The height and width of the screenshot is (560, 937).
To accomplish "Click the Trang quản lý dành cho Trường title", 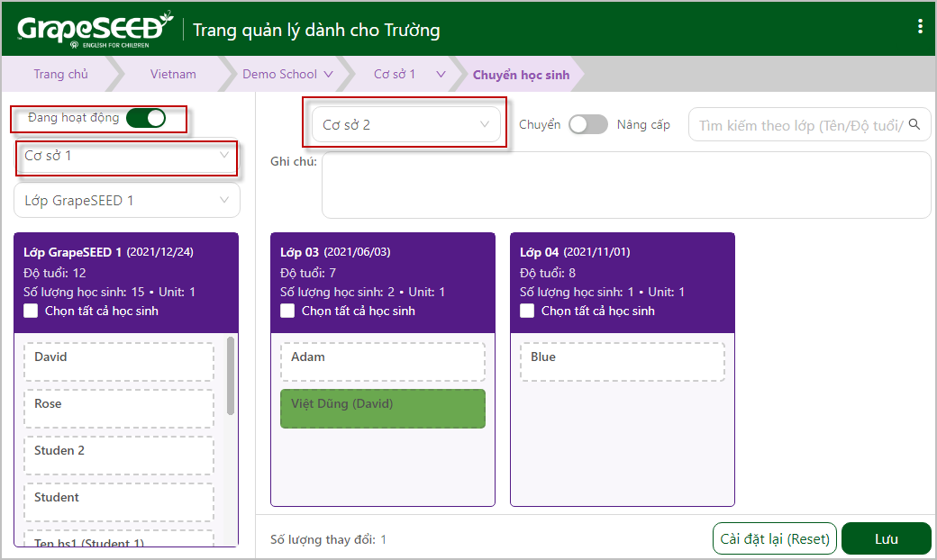I will (316, 30).
